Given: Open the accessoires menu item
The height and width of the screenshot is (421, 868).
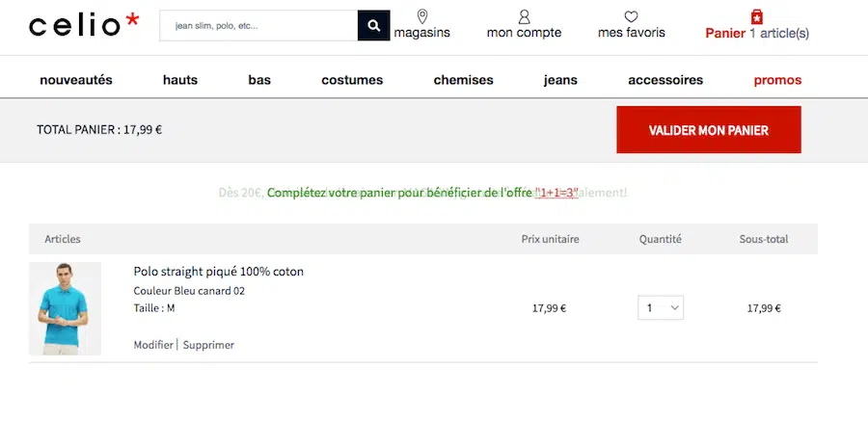Looking at the screenshot, I should click(x=665, y=80).
